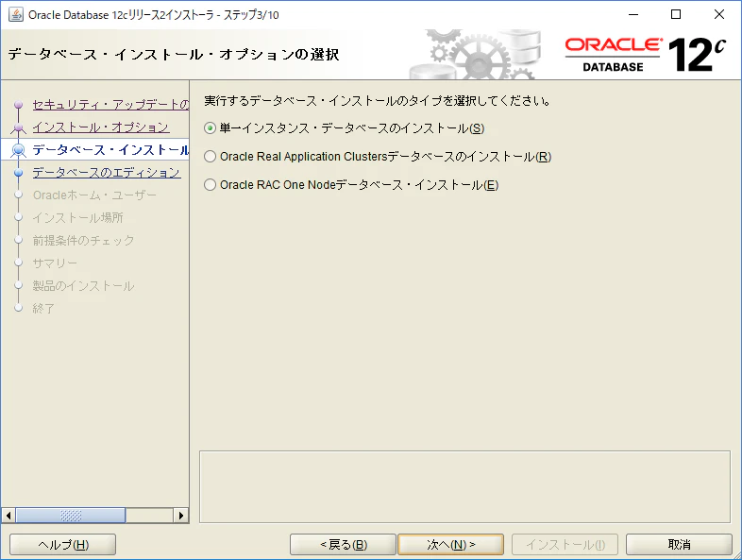742x560 pixels.
Task: Select 単一インスタンス・データベースのインストール radio button
Action: [x=211, y=128]
